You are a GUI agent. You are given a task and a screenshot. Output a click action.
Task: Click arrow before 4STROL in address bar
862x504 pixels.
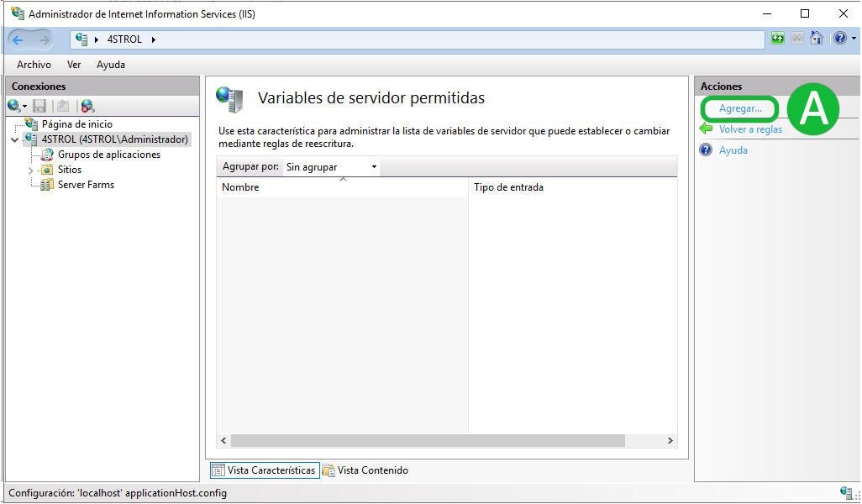[x=97, y=39]
